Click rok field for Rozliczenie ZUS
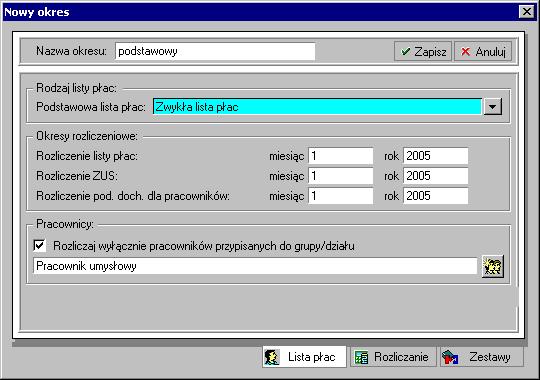Image resolution: width=540 pixels, height=380 pixels. pos(436,176)
